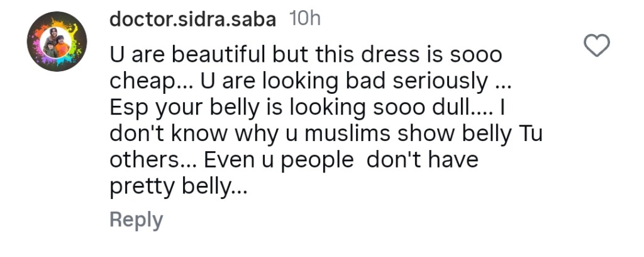Click the word "people" in the comment
The height and width of the screenshot is (257, 644).
pos(317,161)
